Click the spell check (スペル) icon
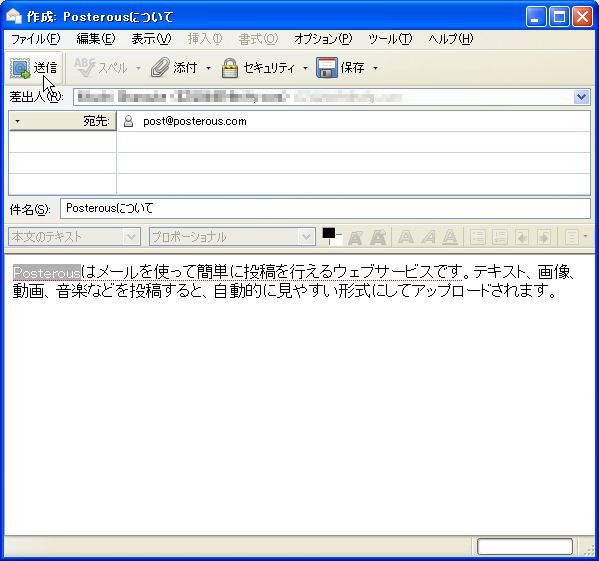Image resolution: width=599 pixels, height=561 pixels. click(84, 68)
